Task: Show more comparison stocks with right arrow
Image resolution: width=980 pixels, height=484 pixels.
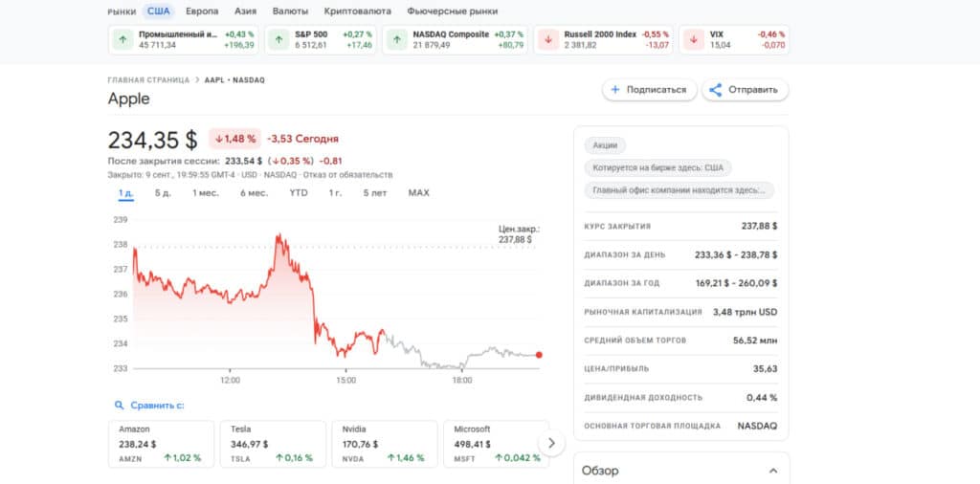Action: [x=551, y=443]
